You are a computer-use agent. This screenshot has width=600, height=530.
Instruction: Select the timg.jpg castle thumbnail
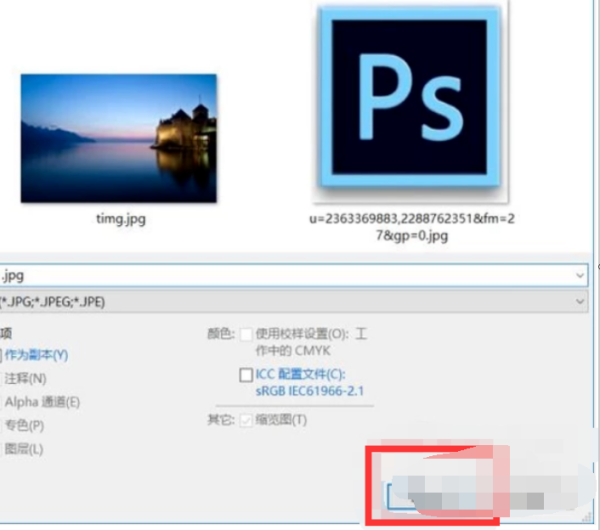point(119,138)
